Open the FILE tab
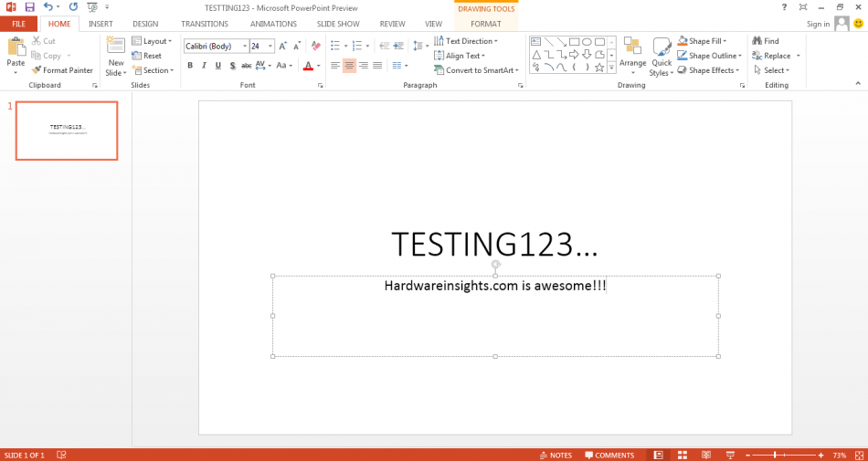Image resolution: width=868 pixels, height=461 pixels. point(19,24)
